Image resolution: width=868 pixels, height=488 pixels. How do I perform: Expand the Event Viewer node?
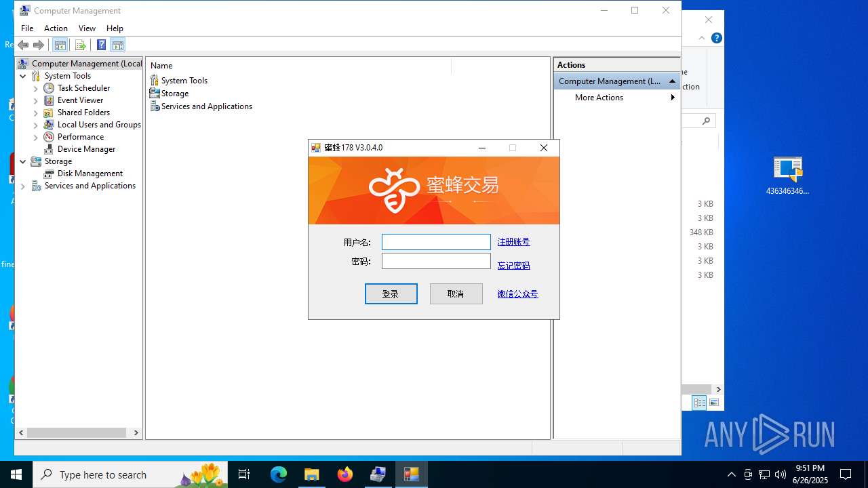(36, 100)
